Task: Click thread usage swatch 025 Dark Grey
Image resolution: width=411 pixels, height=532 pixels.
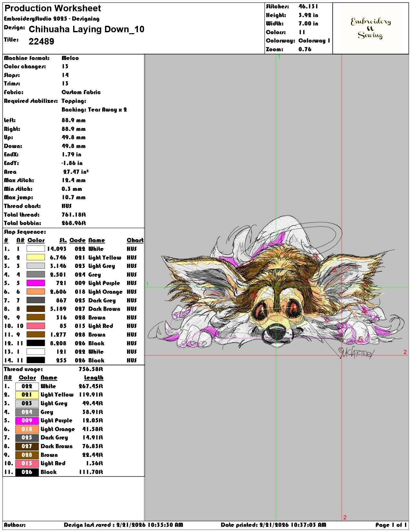Action: click(27, 438)
